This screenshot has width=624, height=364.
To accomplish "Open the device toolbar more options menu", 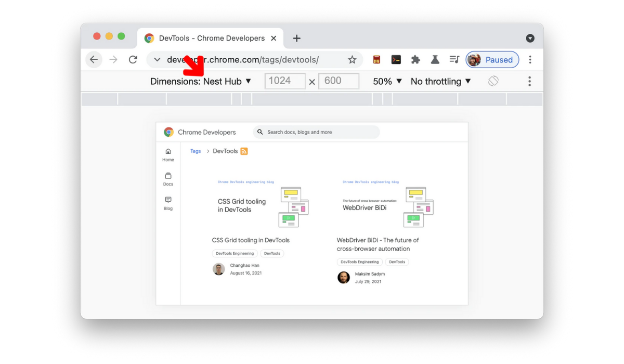I will (529, 81).
